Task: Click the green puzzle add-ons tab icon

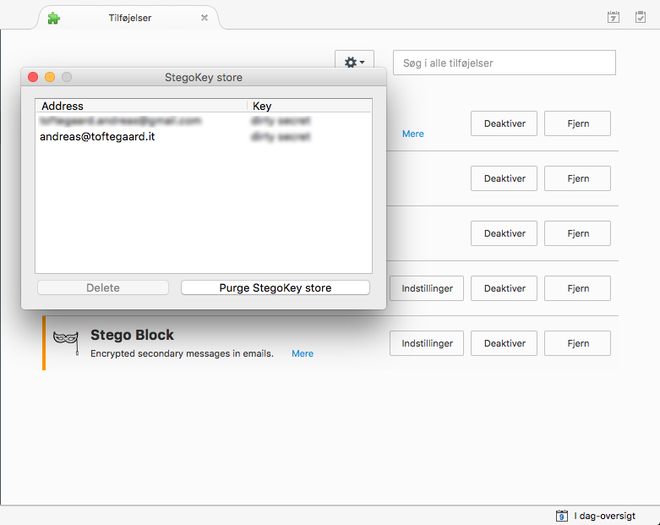Action: point(53,18)
